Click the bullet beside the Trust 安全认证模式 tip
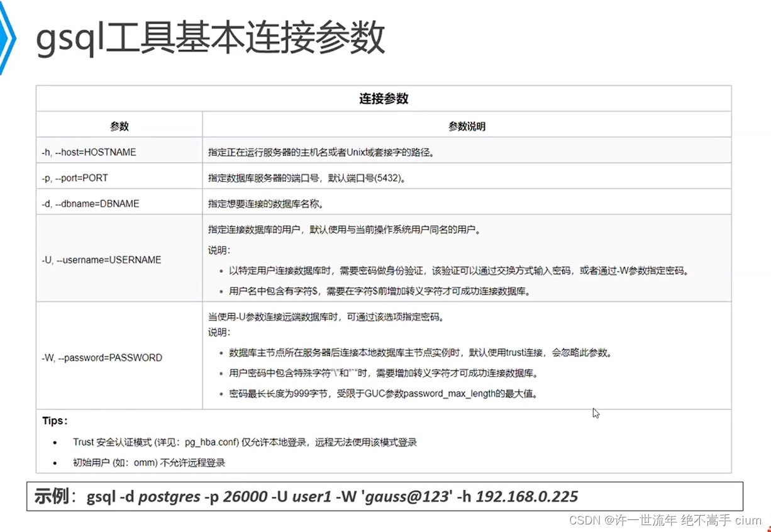The width and height of the screenshot is (771, 532). [x=53, y=442]
